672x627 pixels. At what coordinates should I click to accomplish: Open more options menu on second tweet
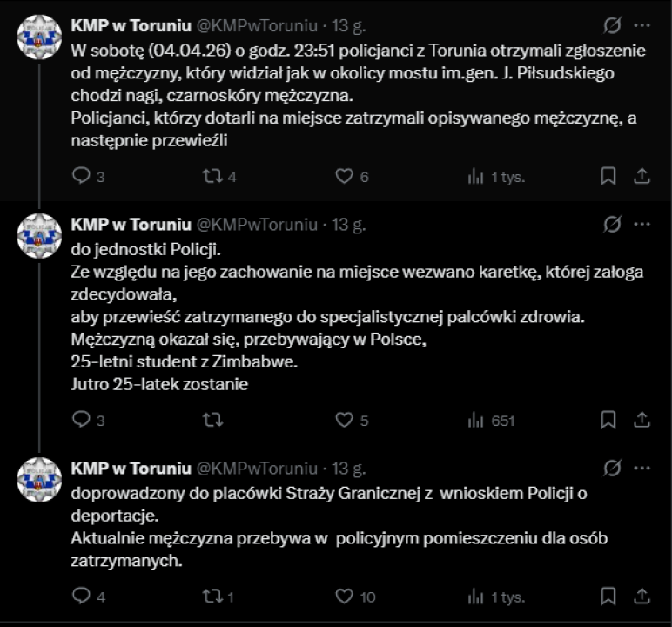pyautogui.click(x=642, y=224)
